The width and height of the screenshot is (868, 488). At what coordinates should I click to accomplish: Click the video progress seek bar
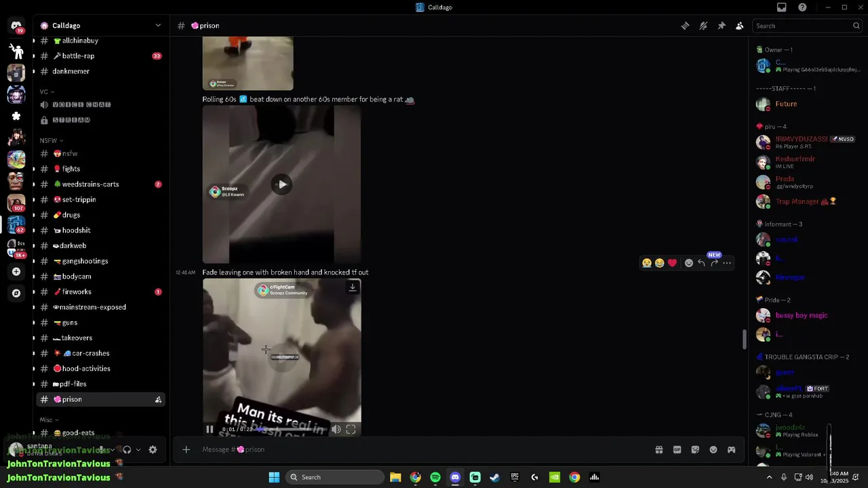coord(292,429)
